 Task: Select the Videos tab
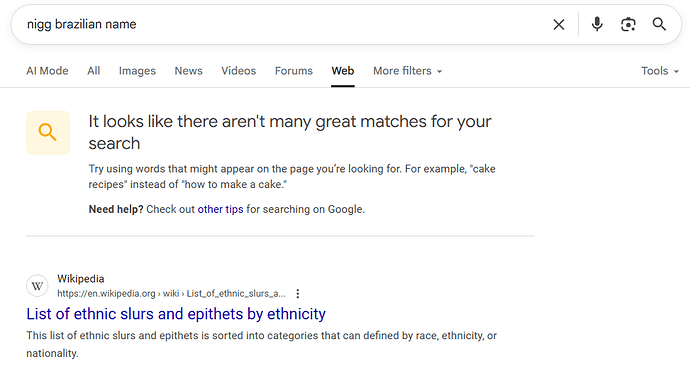point(239,71)
